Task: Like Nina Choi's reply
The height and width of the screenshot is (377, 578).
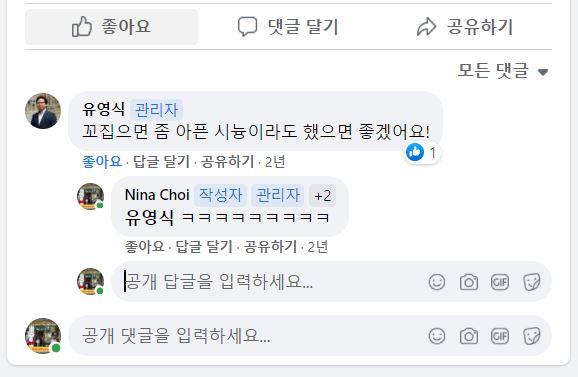Action: pos(144,247)
